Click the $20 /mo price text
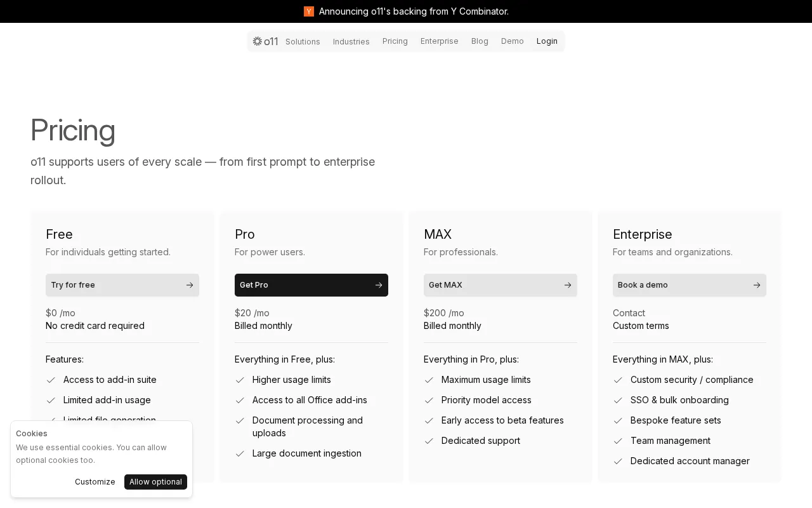The height and width of the screenshot is (508, 812). coord(252,313)
